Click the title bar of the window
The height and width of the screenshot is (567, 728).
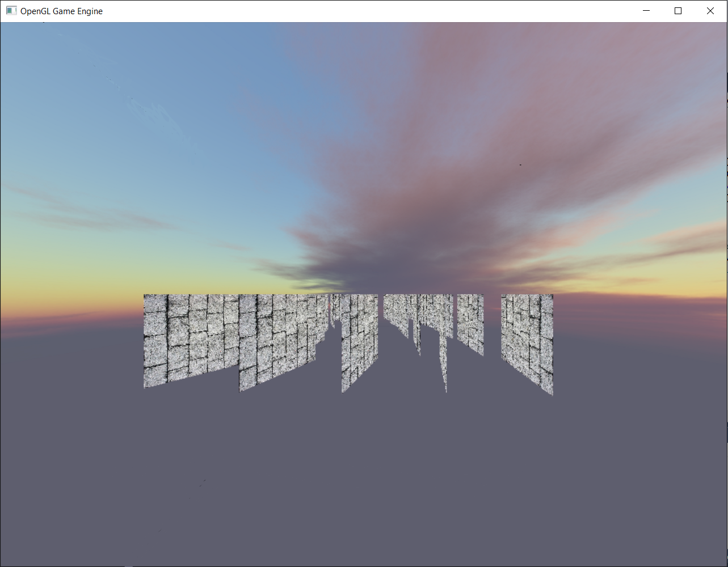pos(340,10)
